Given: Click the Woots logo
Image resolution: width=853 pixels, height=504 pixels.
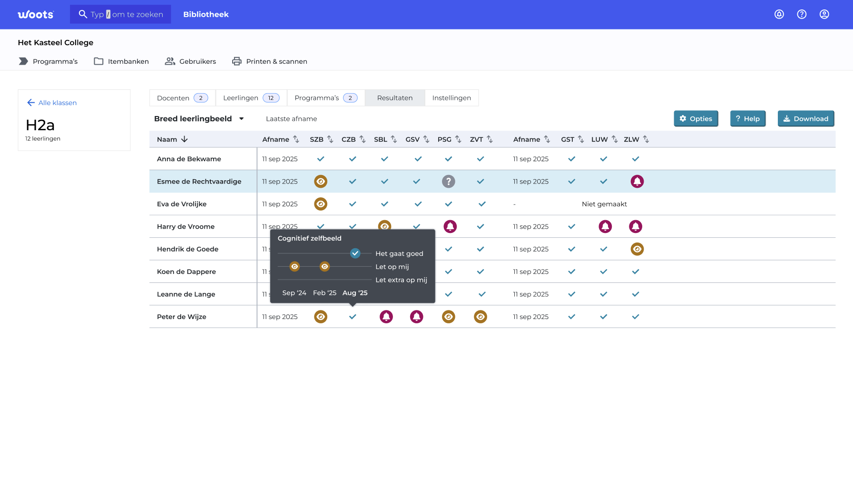Looking at the screenshot, I should 36,15.
